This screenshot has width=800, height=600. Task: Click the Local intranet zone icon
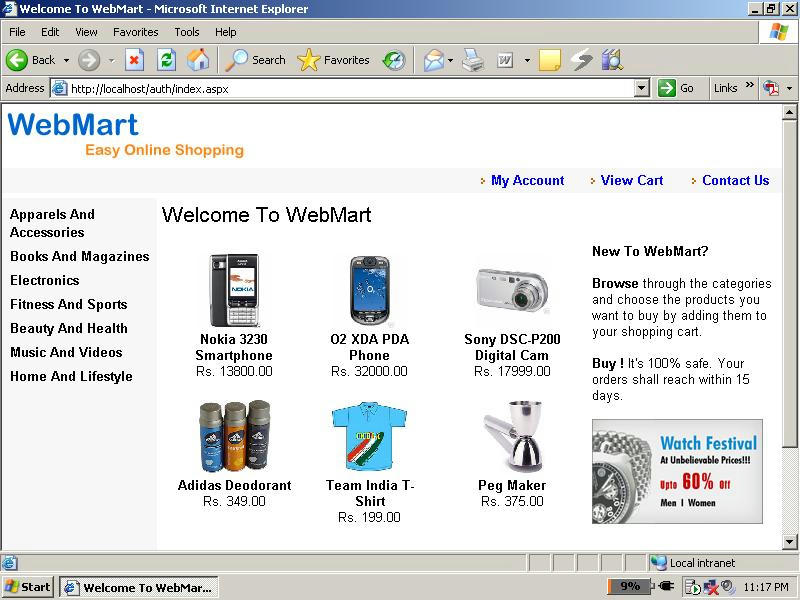(x=658, y=562)
